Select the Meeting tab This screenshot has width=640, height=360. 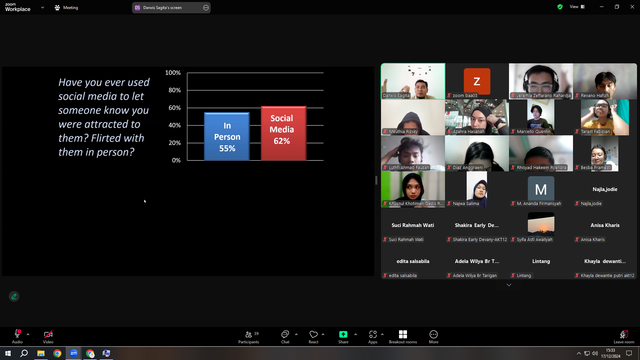coord(66,7)
